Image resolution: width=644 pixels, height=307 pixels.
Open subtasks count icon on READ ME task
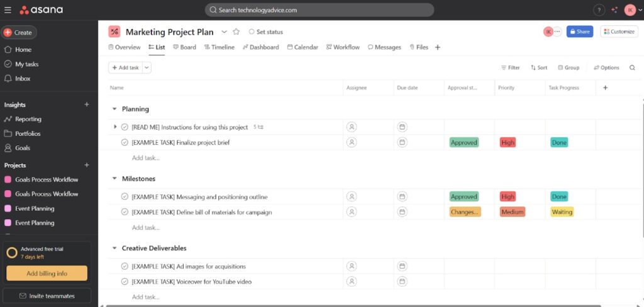pyautogui.click(x=258, y=127)
